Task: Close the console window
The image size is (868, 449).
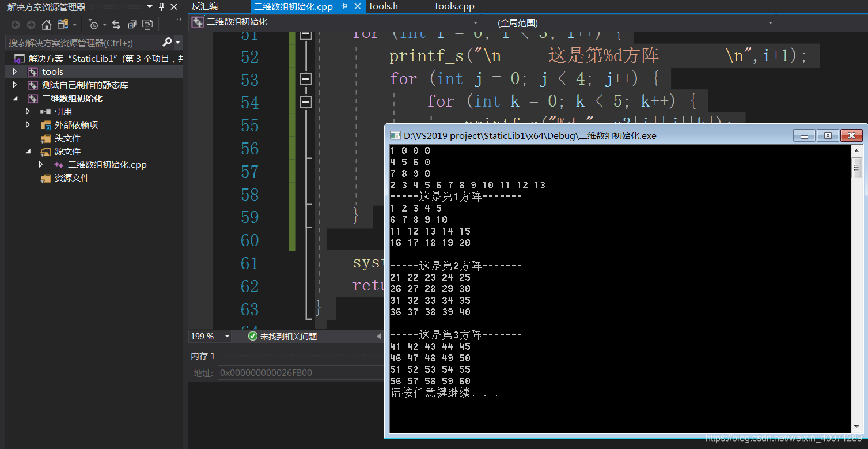Action: click(x=851, y=136)
